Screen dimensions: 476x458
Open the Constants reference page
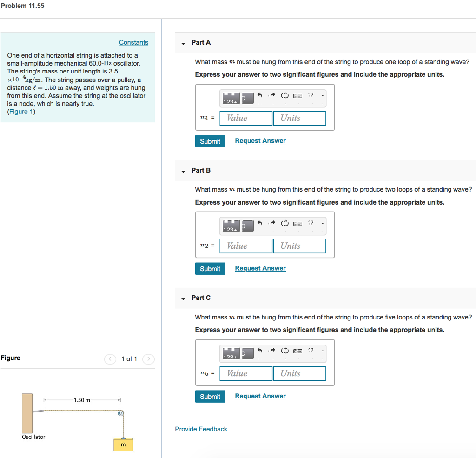(133, 42)
